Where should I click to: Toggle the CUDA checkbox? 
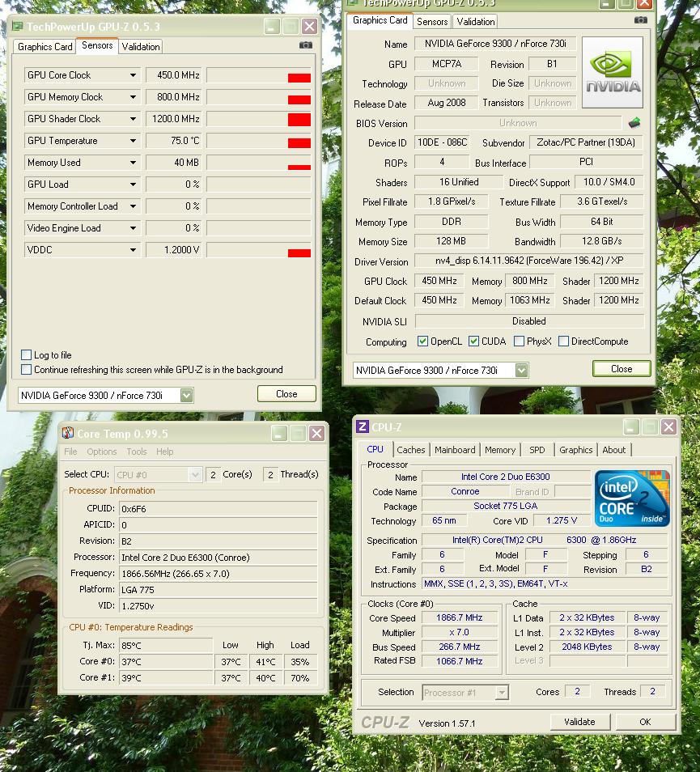click(x=473, y=341)
